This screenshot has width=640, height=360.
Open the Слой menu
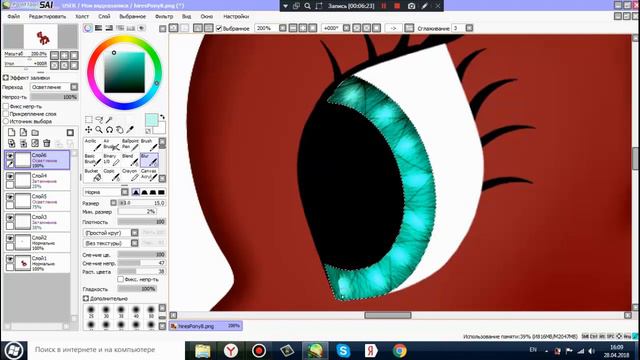coord(104,16)
